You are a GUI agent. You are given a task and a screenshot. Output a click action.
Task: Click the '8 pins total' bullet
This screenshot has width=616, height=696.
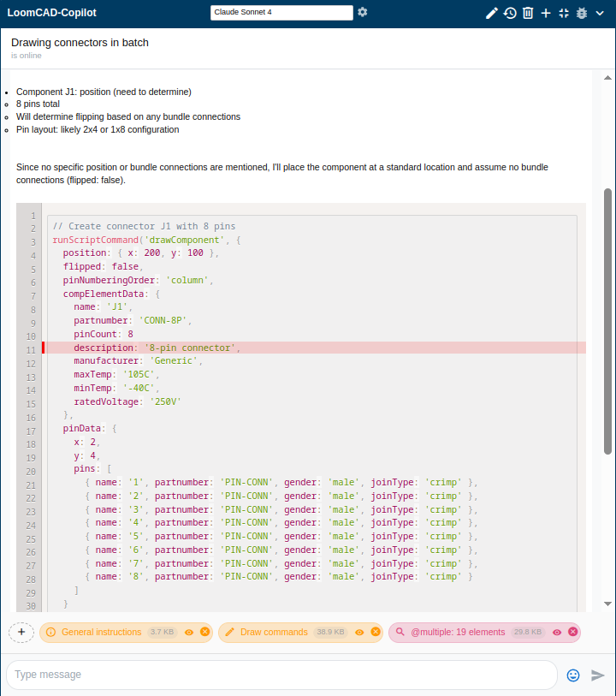(x=38, y=104)
